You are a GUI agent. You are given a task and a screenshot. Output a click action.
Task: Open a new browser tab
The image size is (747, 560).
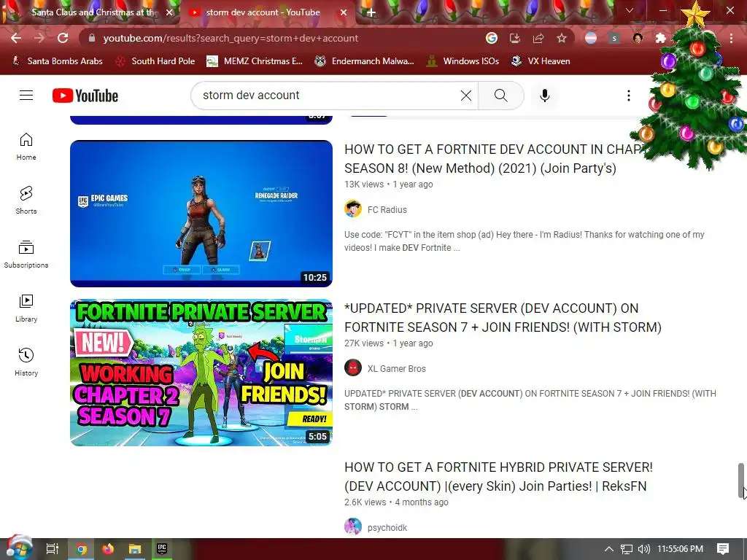click(371, 12)
